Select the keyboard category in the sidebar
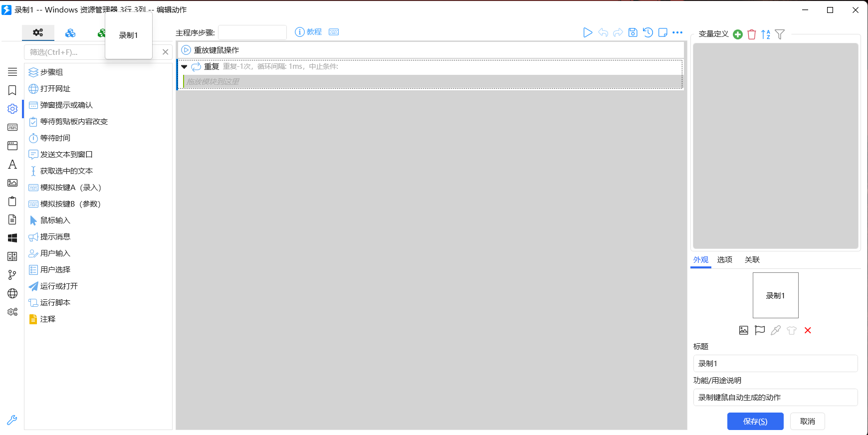The image size is (868, 435). click(12, 127)
